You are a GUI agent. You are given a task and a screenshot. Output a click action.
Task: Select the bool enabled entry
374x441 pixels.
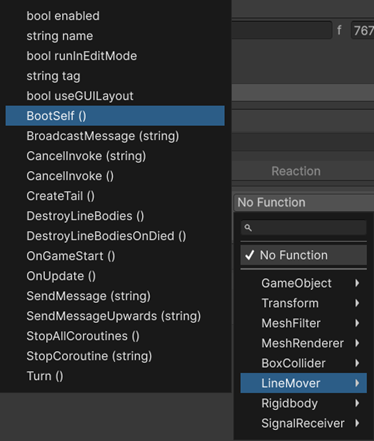pyautogui.click(x=115, y=16)
